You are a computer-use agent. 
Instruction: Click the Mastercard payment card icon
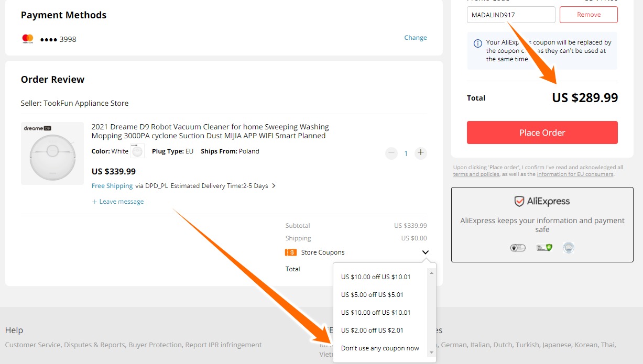28,39
